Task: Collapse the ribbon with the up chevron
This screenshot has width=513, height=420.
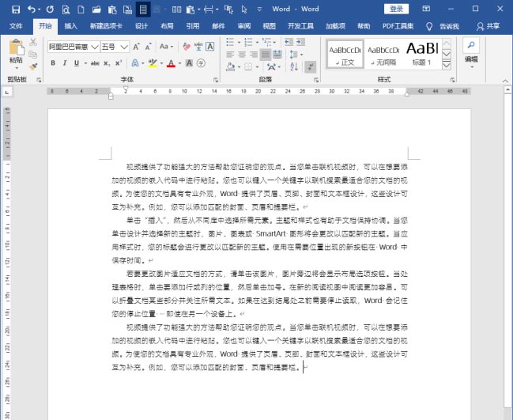Action: [x=505, y=81]
